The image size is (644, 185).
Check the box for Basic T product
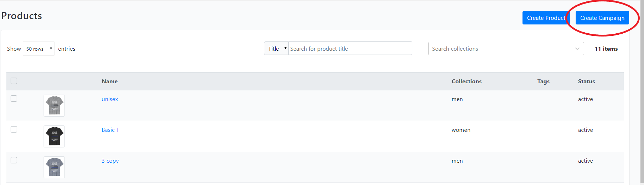pyautogui.click(x=14, y=129)
